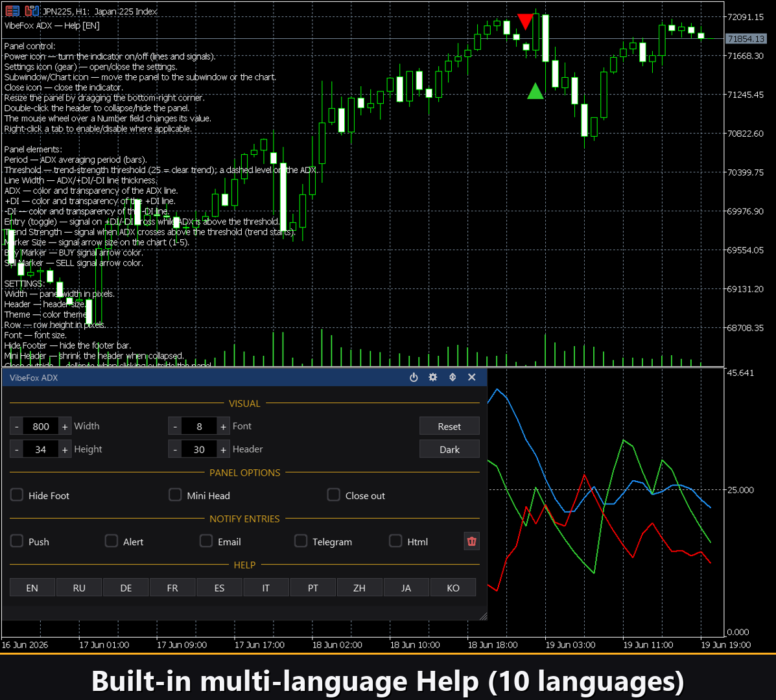776x700 pixels.
Task: Decrease Height with the minus button
Action: [16, 449]
